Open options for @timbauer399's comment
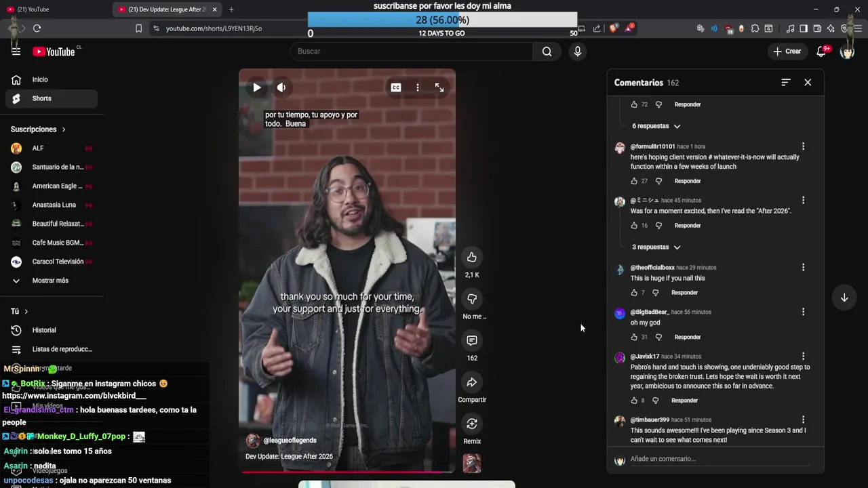The width and height of the screenshot is (868, 488). [803, 420]
